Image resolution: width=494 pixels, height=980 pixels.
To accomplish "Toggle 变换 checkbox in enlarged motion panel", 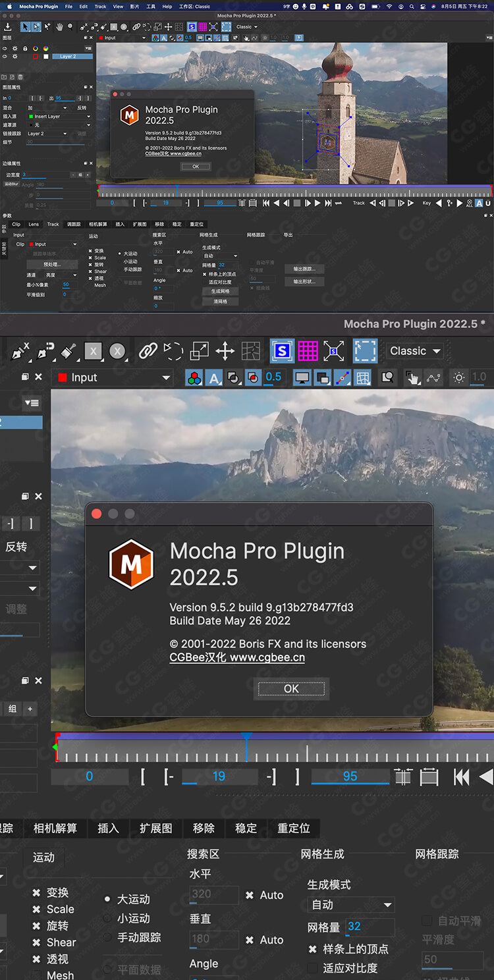I will (x=36, y=893).
